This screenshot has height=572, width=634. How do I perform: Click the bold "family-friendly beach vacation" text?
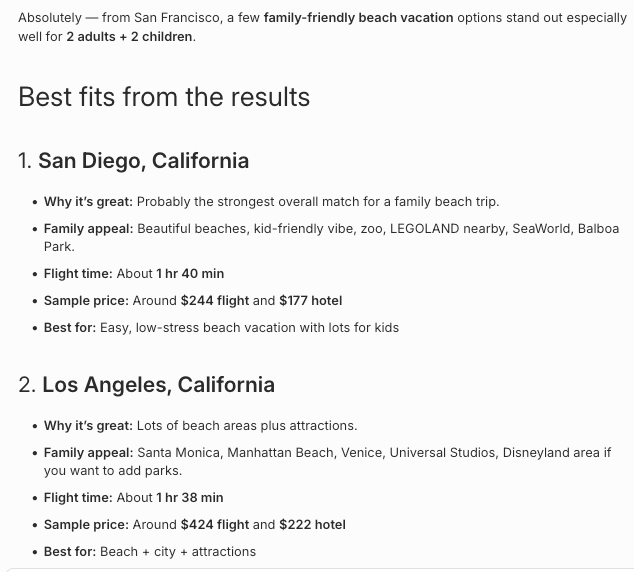pos(358,18)
